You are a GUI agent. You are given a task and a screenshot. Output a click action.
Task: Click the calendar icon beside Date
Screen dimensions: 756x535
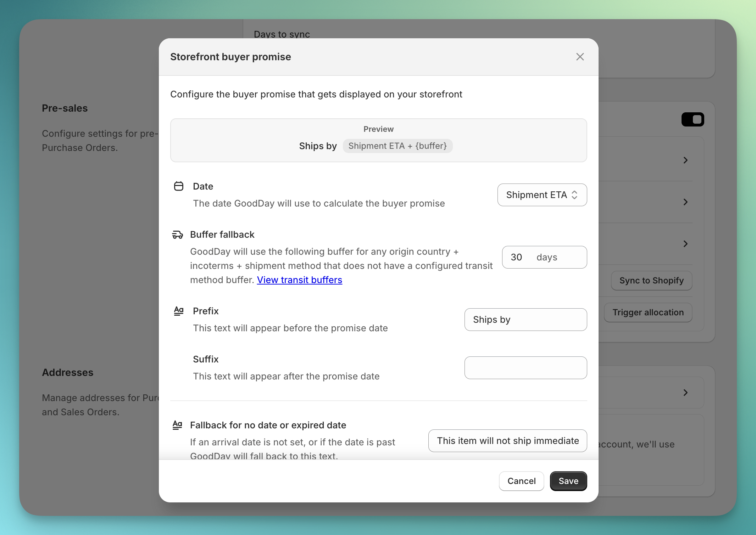coord(179,186)
